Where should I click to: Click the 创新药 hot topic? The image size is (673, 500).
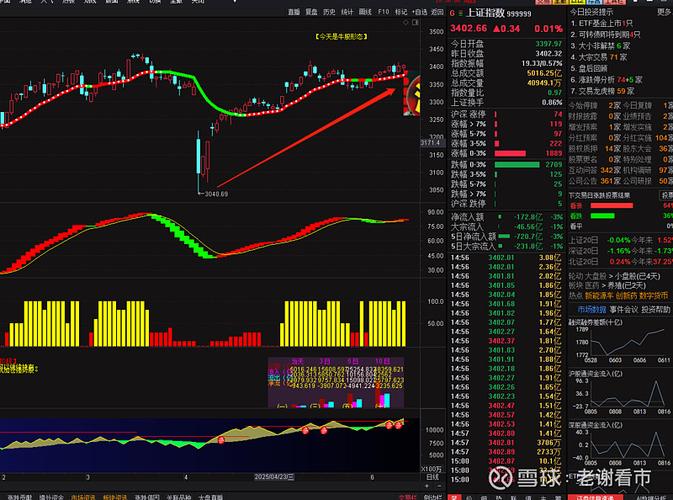pyautogui.click(x=627, y=296)
